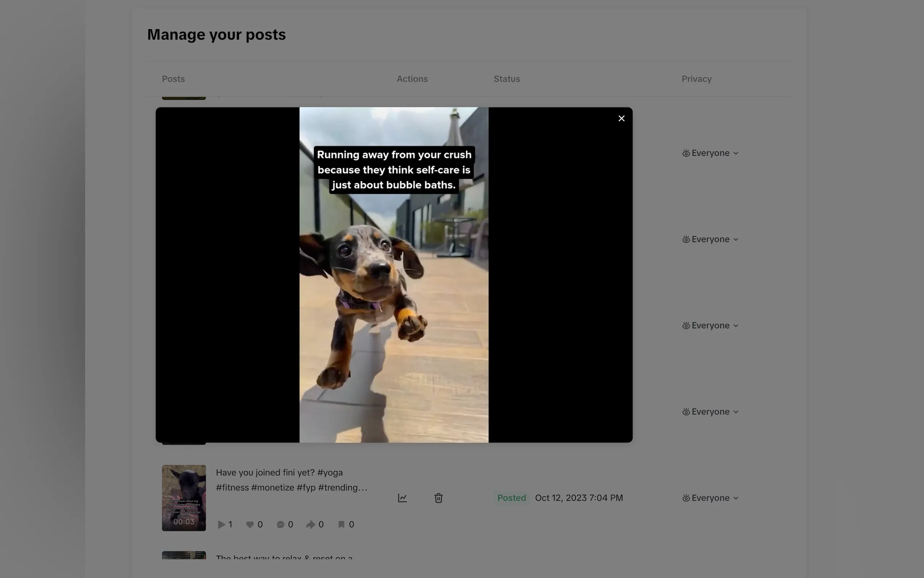Expand the second Everyone privacy dropdown from the top
The width and height of the screenshot is (924, 578).
click(x=710, y=239)
